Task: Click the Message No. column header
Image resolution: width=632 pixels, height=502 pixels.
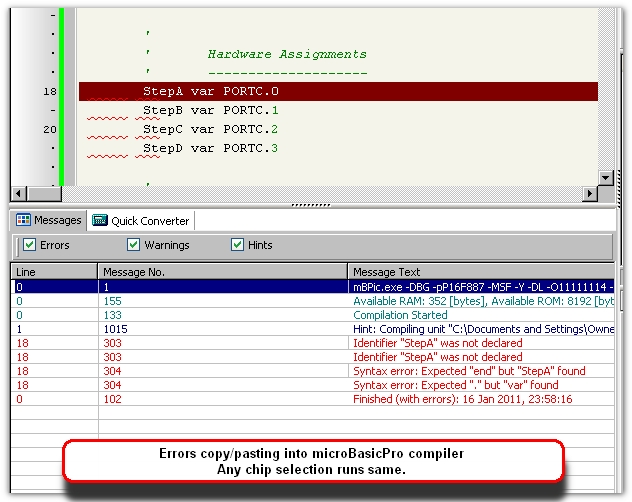Action: (222, 271)
